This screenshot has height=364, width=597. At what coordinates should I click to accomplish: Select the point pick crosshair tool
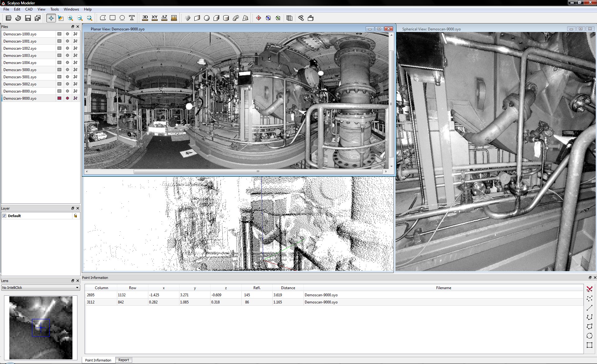(x=51, y=18)
